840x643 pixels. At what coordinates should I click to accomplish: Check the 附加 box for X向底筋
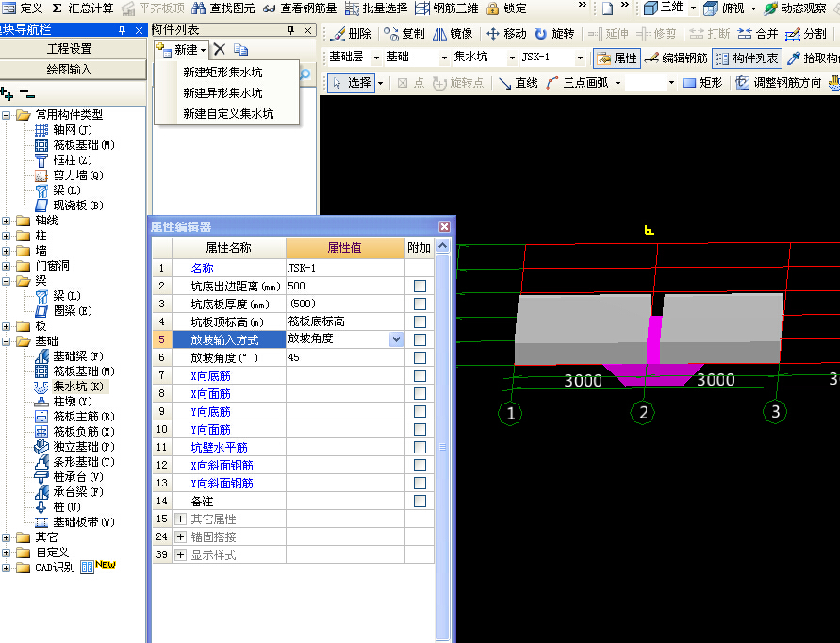[420, 375]
